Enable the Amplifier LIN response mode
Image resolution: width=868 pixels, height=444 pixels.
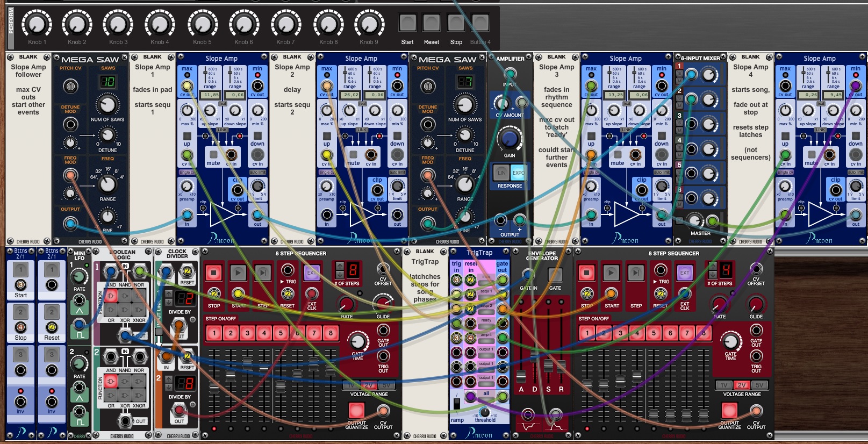(501, 173)
